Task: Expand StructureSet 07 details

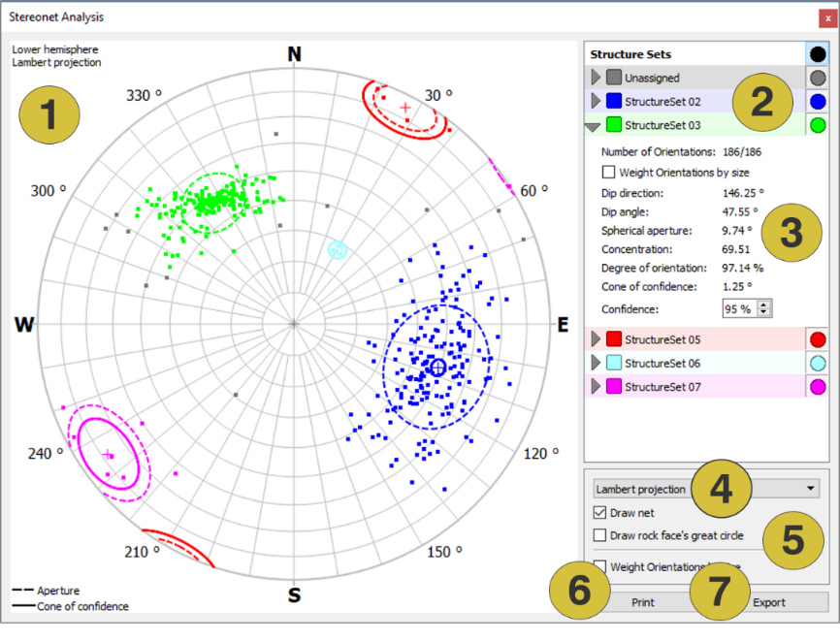Action: [596, 386]
